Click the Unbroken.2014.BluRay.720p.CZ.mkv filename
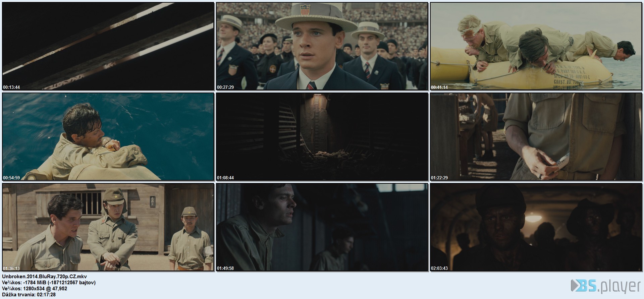This screenshot has height=299, width=644. pyautogui.click(x=44, y=277)
